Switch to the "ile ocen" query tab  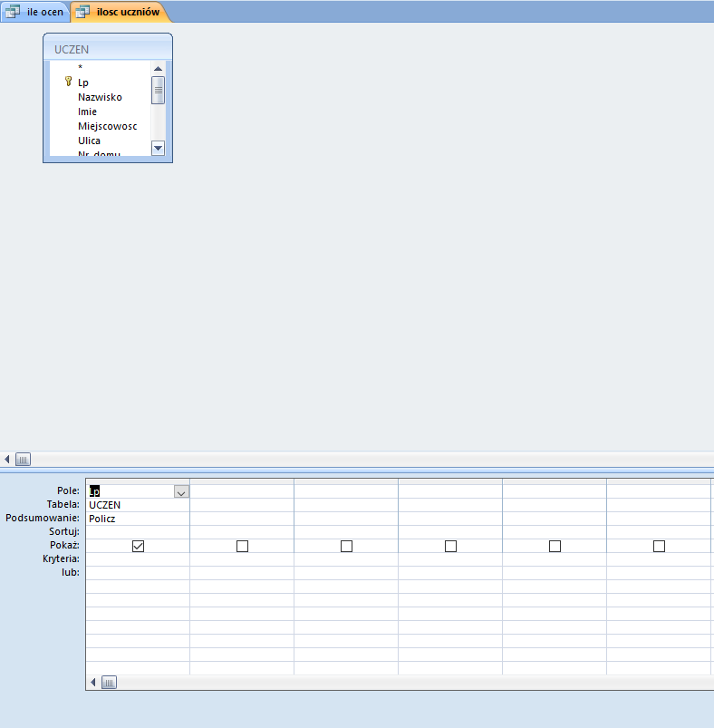point(44,12)
